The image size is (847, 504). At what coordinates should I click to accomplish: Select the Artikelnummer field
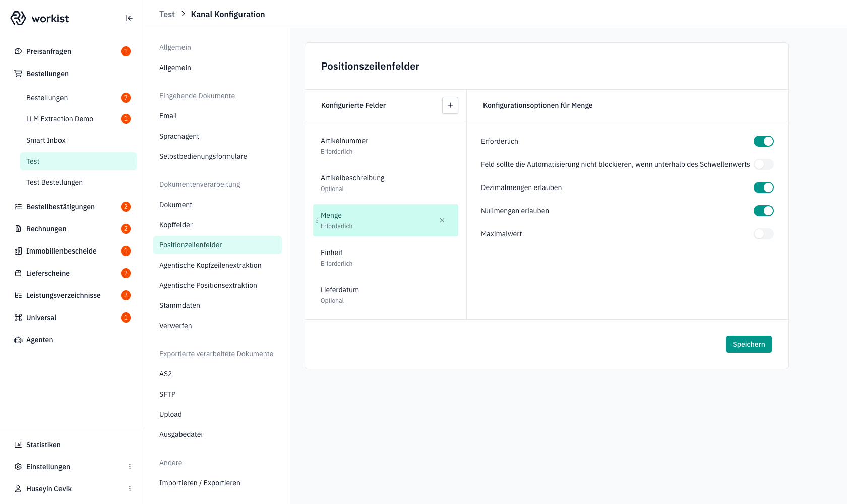[386, 146]
